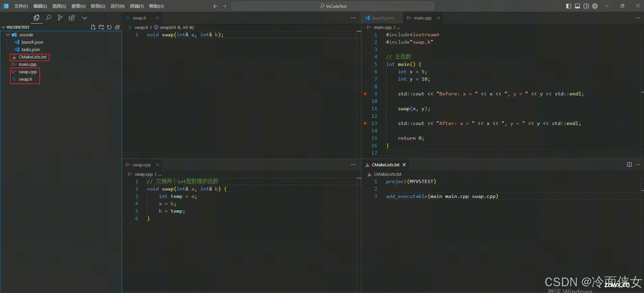Close the swap.cpp tab
This screenshot has height=293, width=644.
tap(157, 165)
